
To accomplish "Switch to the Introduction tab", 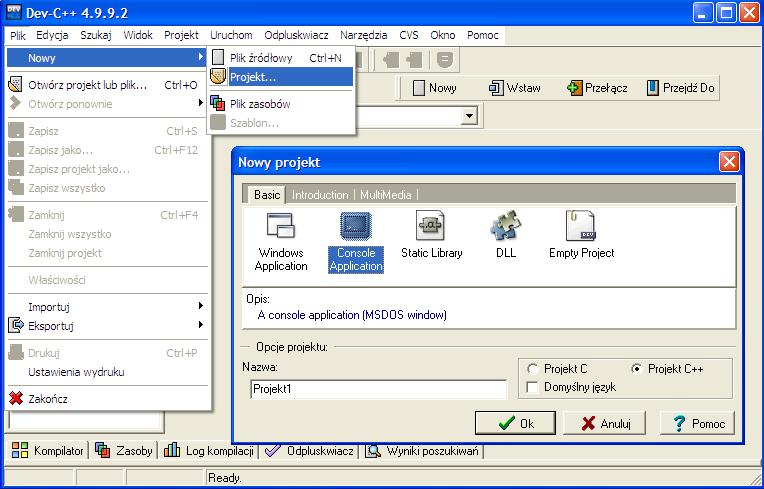I will [320, 195].
